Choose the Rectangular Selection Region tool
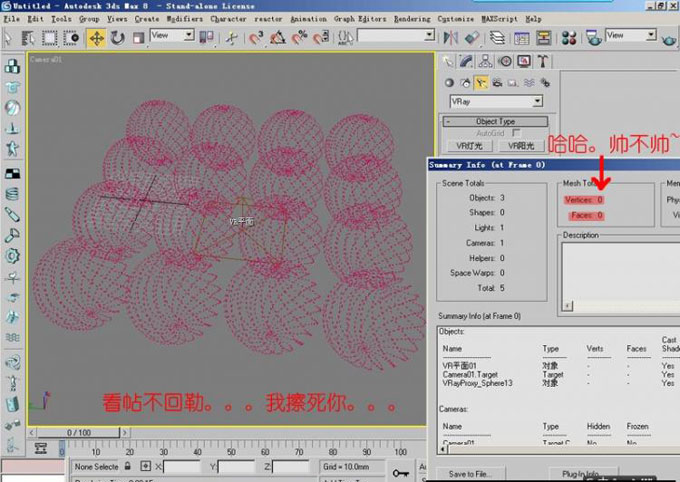680x482 pixels. click(x=49, y=38)
